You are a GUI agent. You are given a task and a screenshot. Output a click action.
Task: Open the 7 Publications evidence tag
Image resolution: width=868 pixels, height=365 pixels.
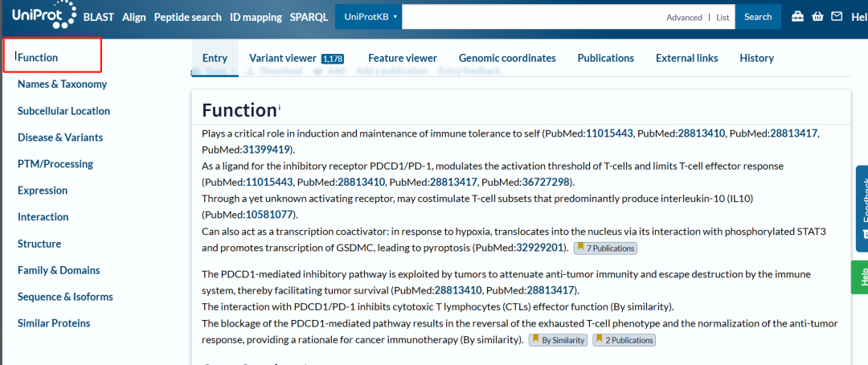click(x=605, y=248)
